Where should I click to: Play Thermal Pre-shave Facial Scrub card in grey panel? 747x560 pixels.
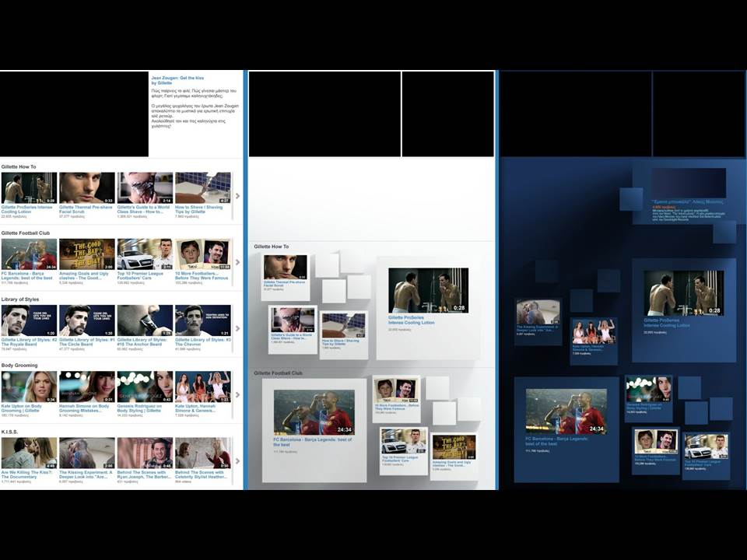click(x=286, y=267)
